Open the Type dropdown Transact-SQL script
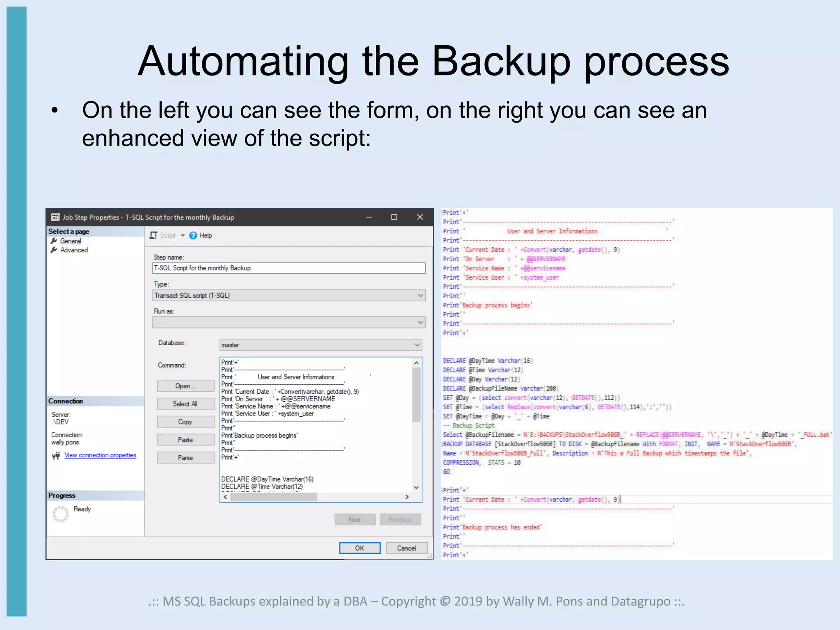The width and height of the screenshot is (840, 630). click(289, 295)
